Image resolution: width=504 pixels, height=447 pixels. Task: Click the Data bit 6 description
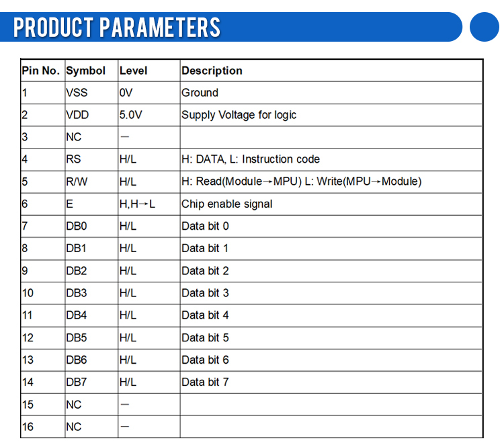(205, 360)
